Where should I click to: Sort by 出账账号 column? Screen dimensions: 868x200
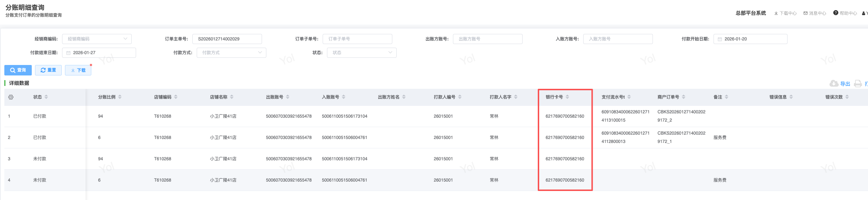point(288,97)
